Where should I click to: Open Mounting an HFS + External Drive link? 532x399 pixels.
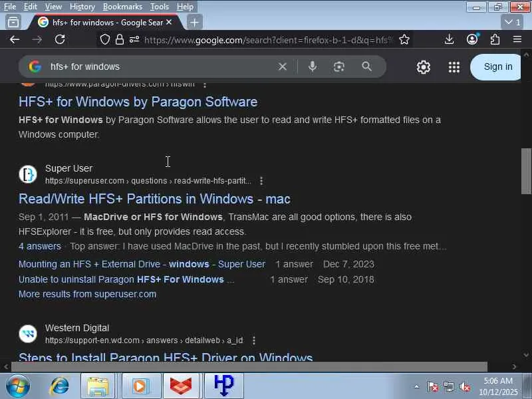142,264
